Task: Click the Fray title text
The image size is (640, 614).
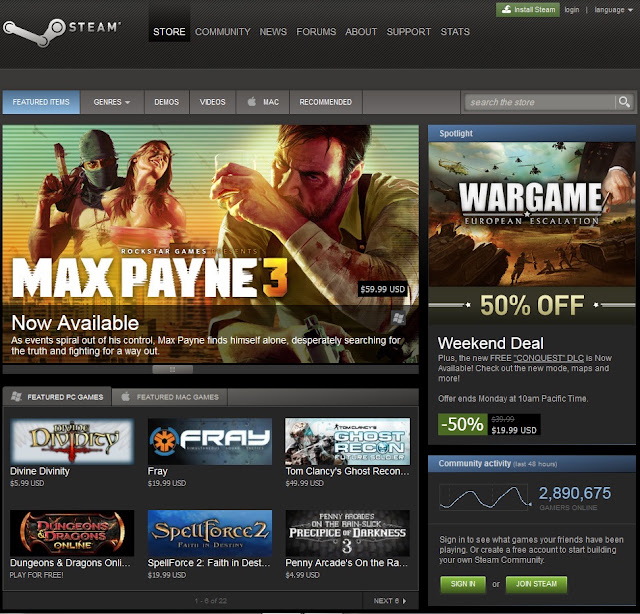Action: pyautogui.click(x=158, y=471)
